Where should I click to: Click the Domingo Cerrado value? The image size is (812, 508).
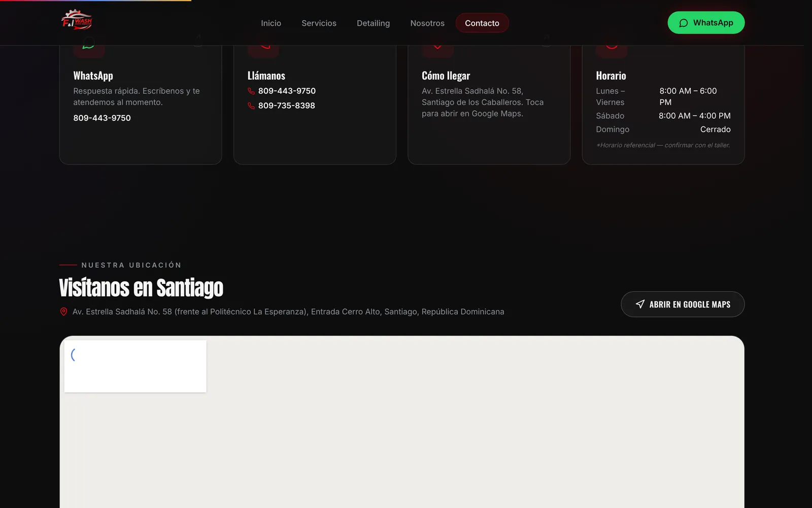(716, 130)
